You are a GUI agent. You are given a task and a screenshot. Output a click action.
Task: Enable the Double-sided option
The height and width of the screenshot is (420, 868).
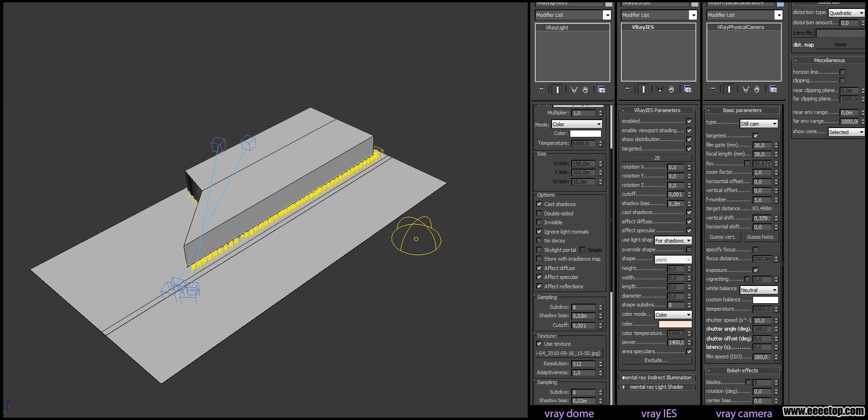click(x=539, y=214)
